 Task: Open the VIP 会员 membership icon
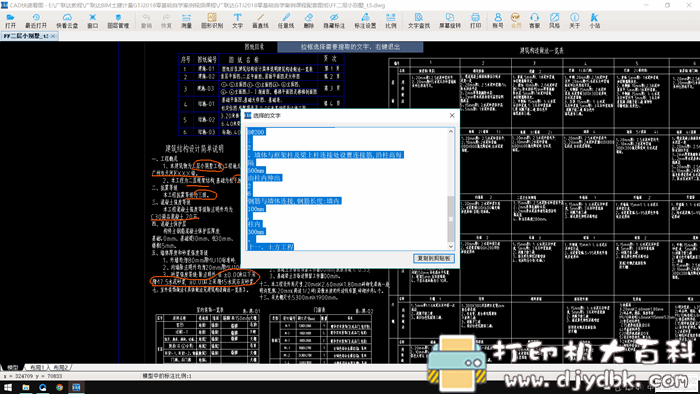coord(516,21)
